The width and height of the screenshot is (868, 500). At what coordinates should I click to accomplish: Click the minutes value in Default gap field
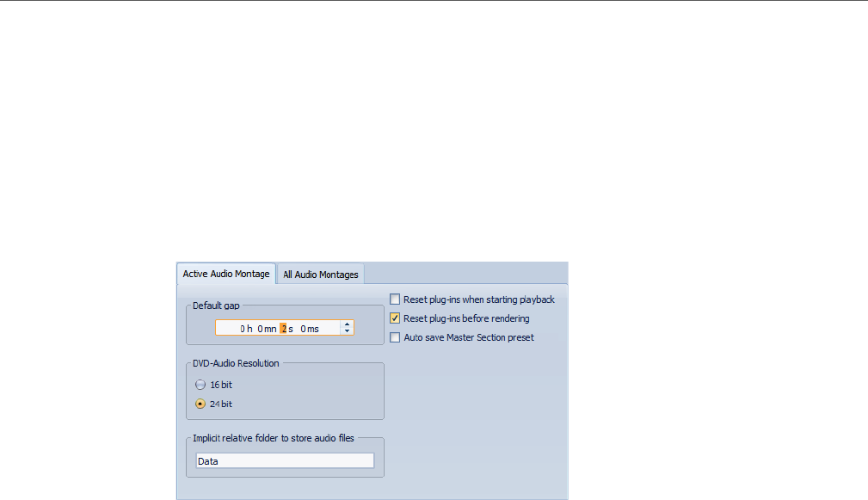[x=260, y=329]
